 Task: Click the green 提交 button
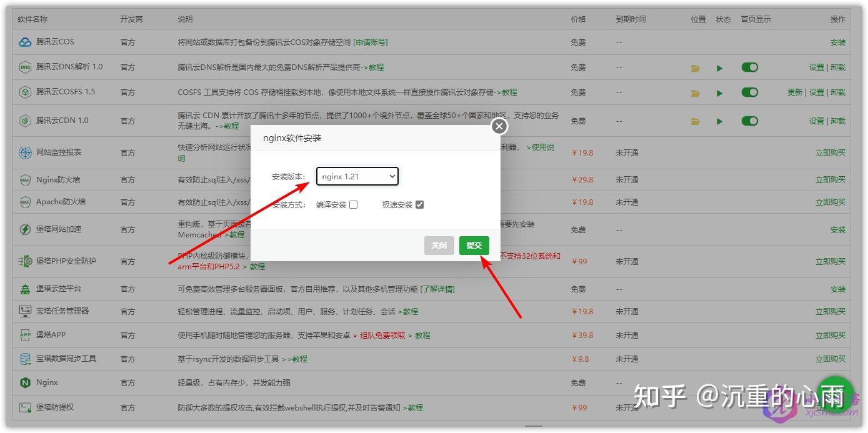click(474, 246)
